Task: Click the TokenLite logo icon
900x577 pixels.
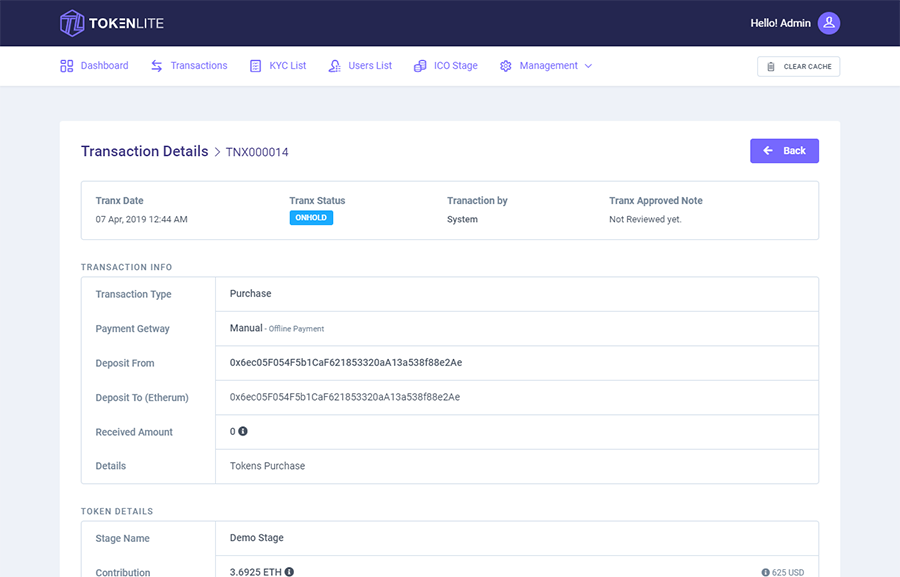Action: 70,22
